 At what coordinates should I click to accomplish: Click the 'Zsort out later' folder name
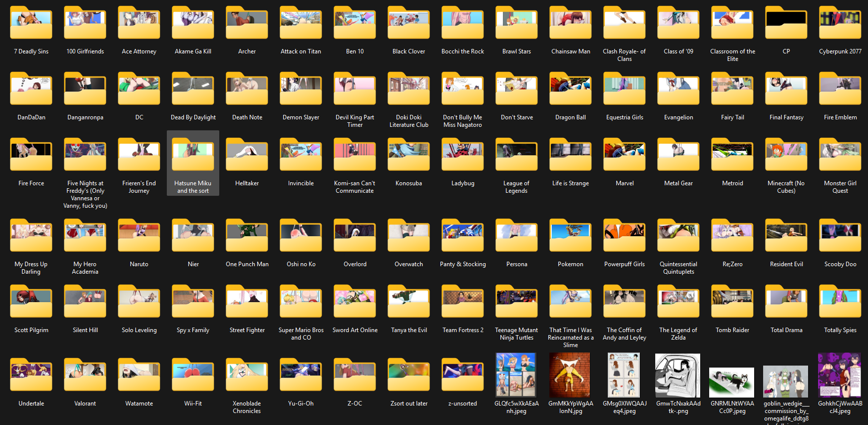[409, 404]
